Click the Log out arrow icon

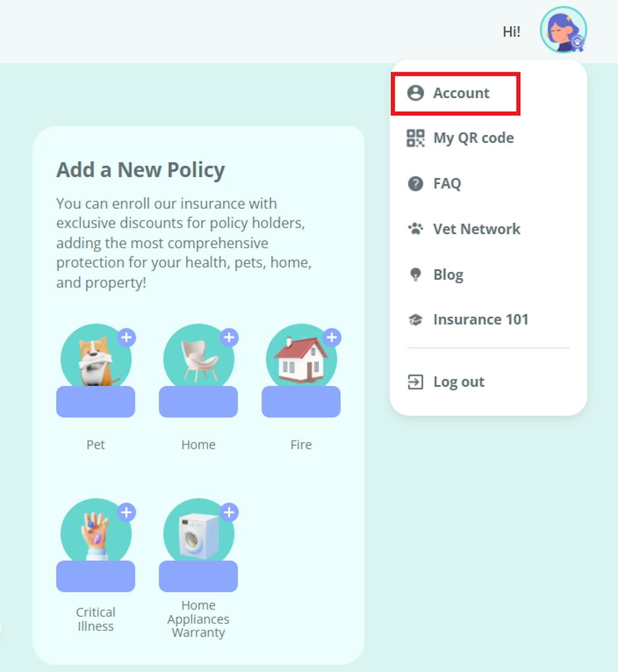point(415,382)
